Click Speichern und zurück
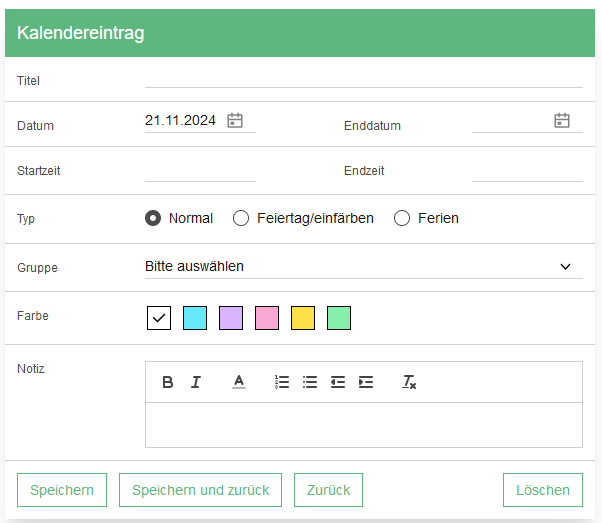This screenshot has height=523, width=602. tap(201, 490)
